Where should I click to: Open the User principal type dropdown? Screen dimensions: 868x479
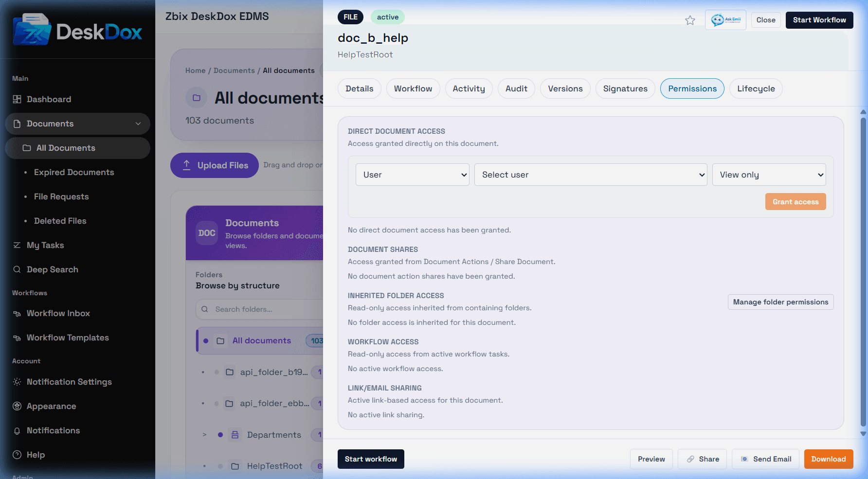[x=413, y=175]
